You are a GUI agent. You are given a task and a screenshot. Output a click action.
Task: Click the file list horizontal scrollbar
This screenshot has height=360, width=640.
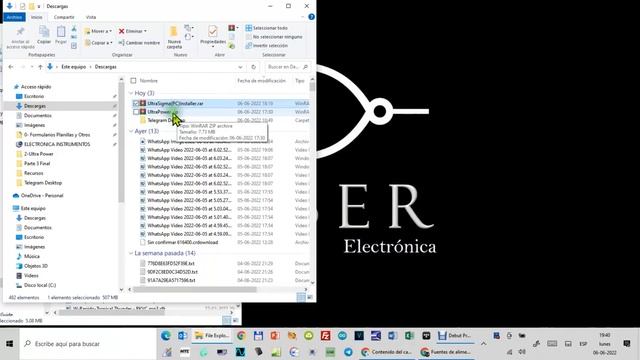(x=195, y=289)
